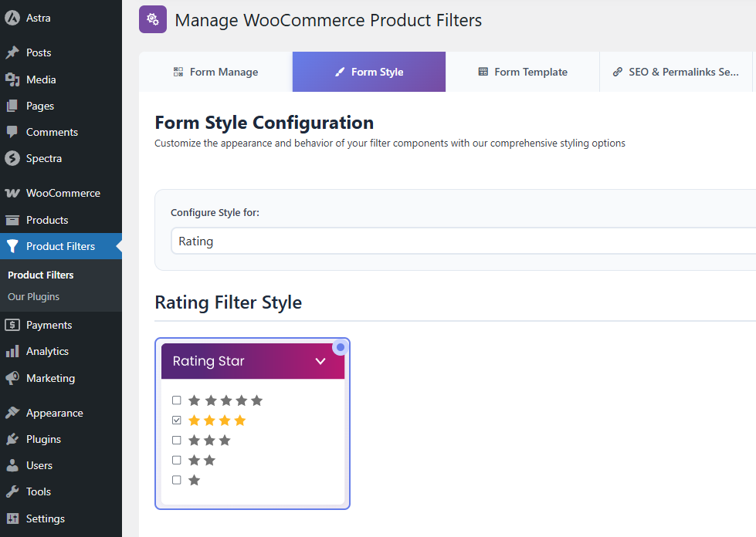Click the Plugins plug icon
Viewport: 756px width, 537px height.
tap(12, 439)
